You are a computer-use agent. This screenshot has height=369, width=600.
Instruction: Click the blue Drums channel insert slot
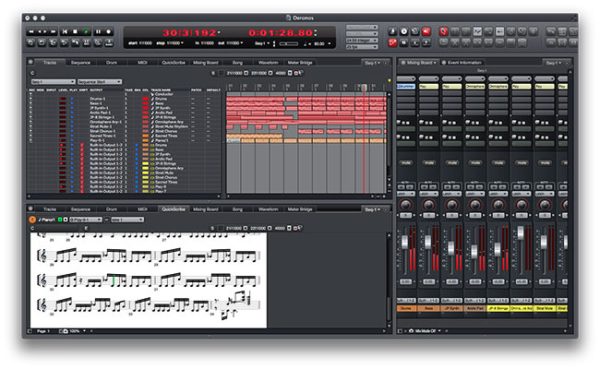tap(406, 87)
